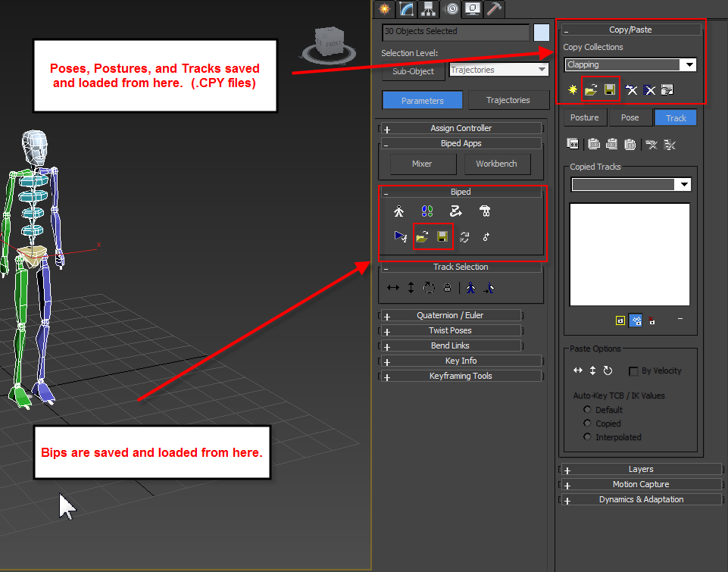Click the Paste Track icon

[x=594, y=145]
